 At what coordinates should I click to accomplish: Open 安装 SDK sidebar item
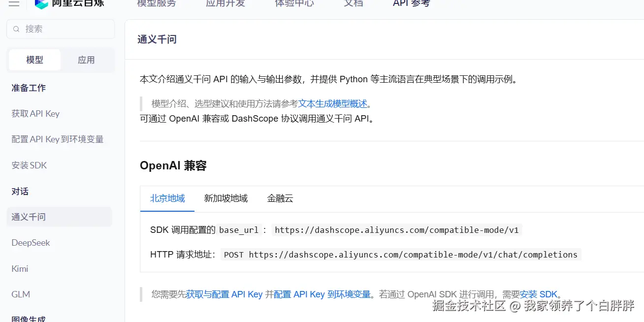point(30,165)
